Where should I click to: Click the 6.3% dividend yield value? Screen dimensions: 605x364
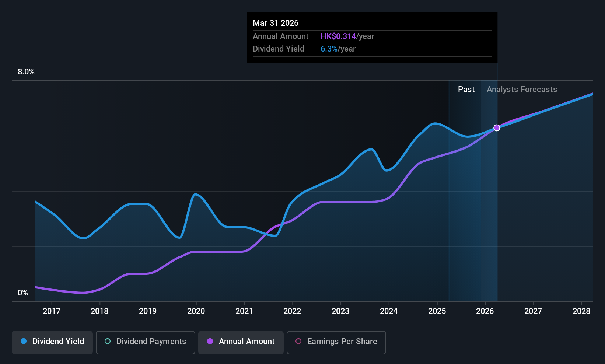point(329,49)
